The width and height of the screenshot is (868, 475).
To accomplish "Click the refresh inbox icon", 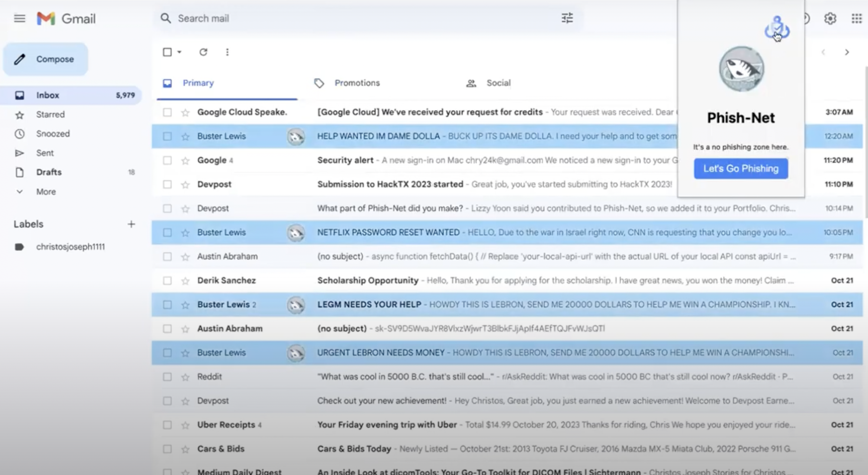I will click(203, 52).
